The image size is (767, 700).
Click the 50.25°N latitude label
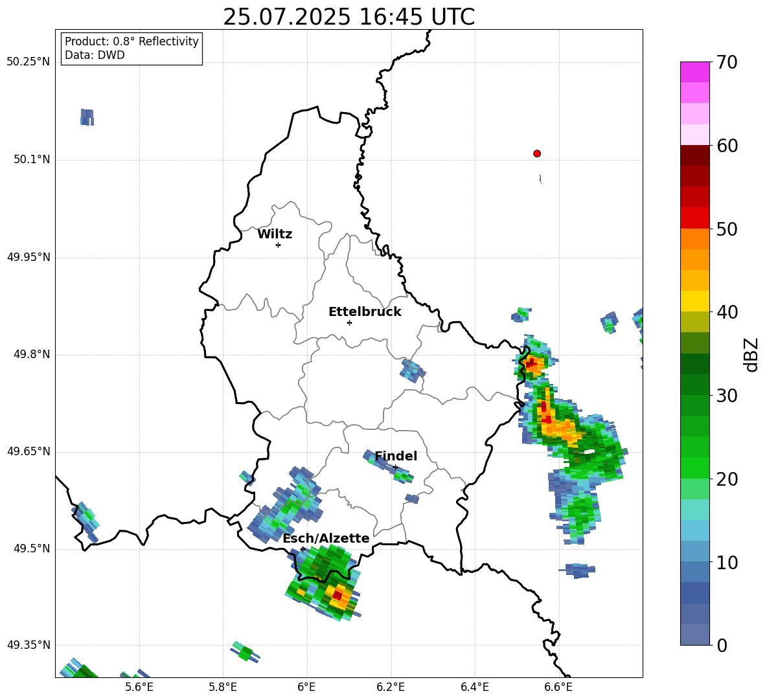[x=29, y=62]
